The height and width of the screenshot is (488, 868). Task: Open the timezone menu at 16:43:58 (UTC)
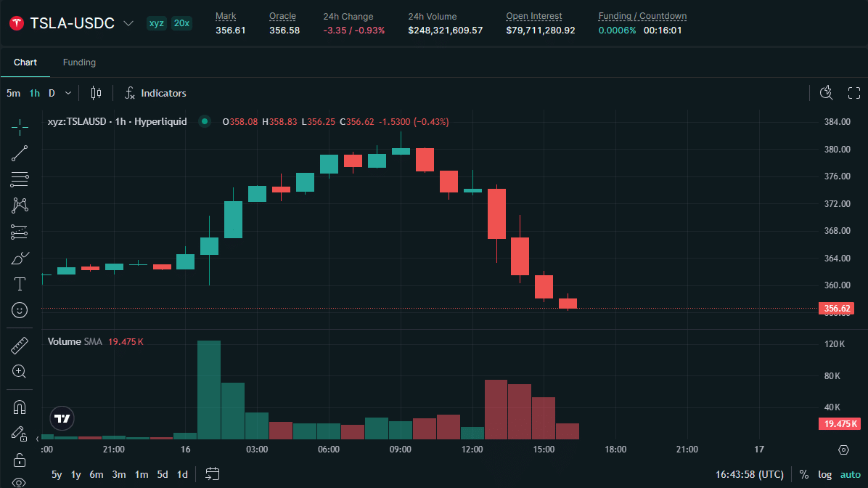pyautogui.click(x=750, y=475)
